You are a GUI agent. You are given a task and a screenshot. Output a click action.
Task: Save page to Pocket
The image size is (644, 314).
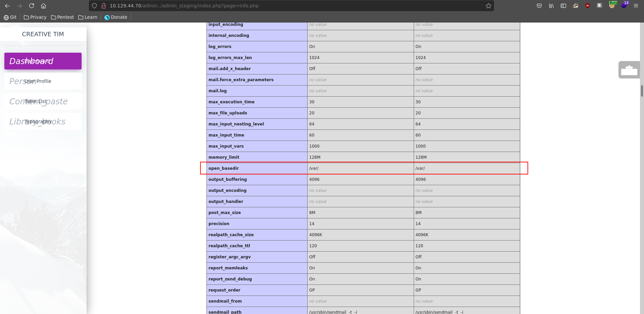click(x=539, y=6)
